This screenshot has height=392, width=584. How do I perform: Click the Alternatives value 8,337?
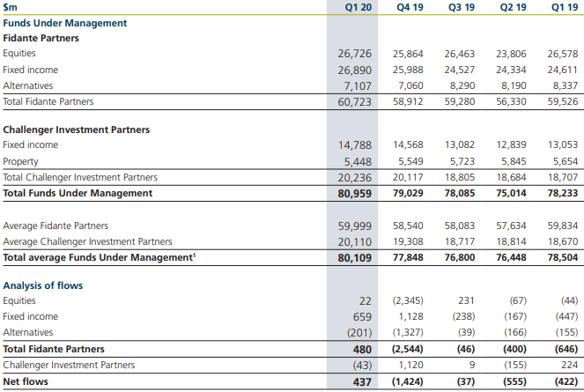[566, 85]
